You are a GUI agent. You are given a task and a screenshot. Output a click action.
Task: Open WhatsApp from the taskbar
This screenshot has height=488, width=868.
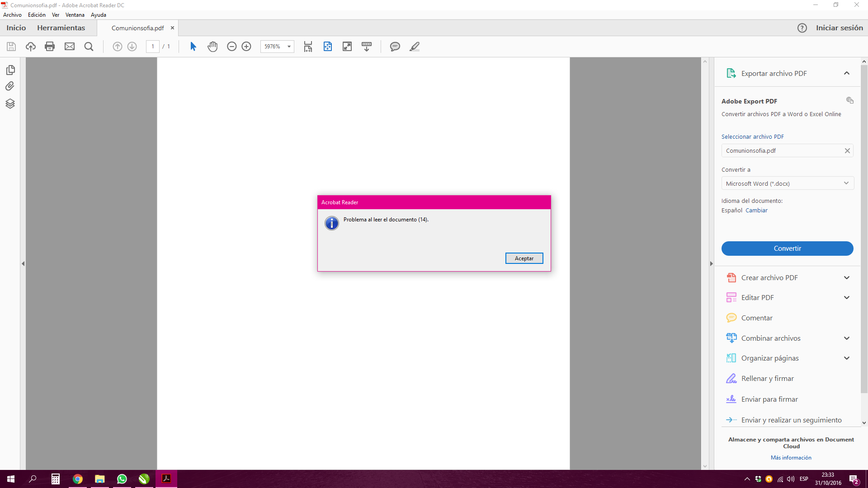[x=122, y=479]
